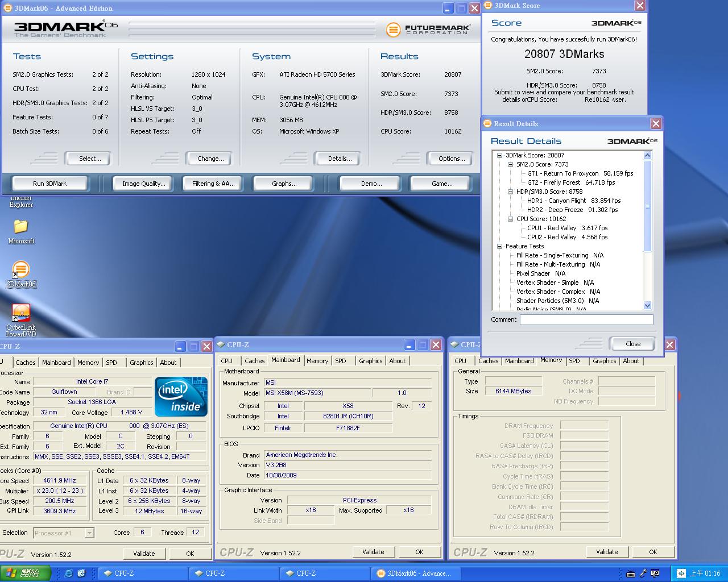Collapse the 3DMark Score tree node

(499, 155)
